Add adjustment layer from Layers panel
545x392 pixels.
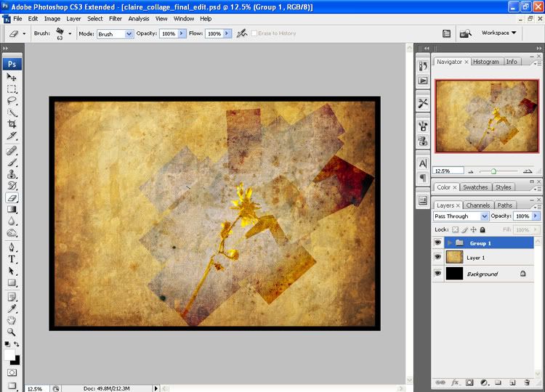pos(484,383)
